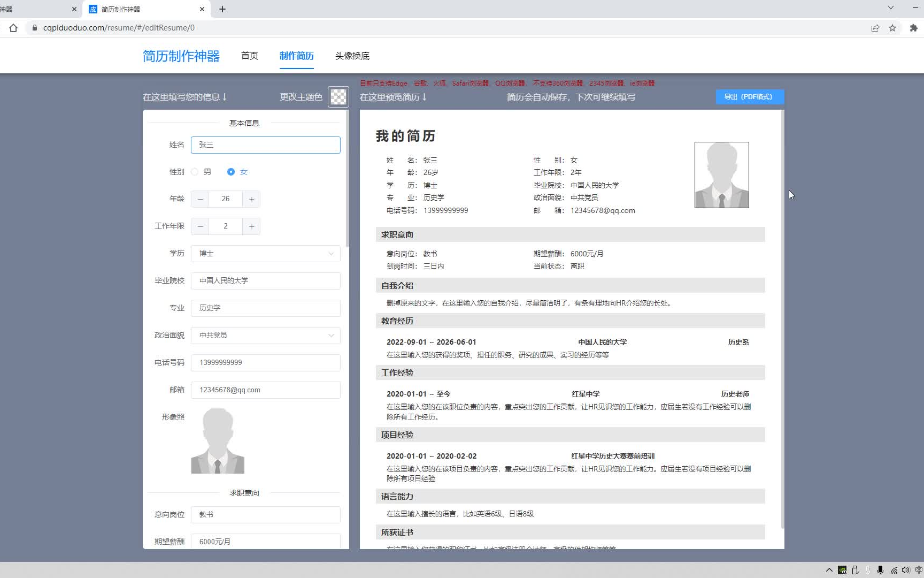Decrease age with the minus button
924x578 pixels.
point(200,199)
